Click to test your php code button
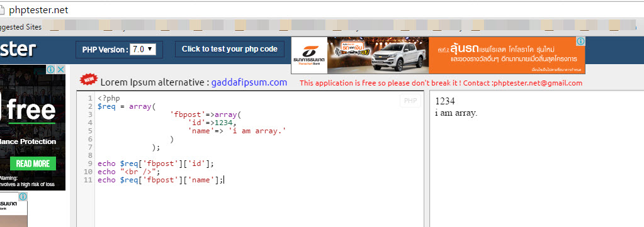 [x=230, y=49]
